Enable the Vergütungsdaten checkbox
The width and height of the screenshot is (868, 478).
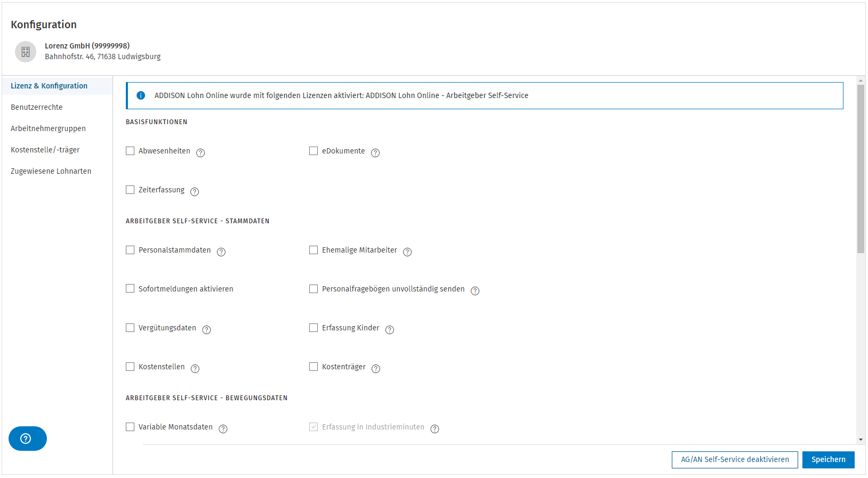(130, 328)
